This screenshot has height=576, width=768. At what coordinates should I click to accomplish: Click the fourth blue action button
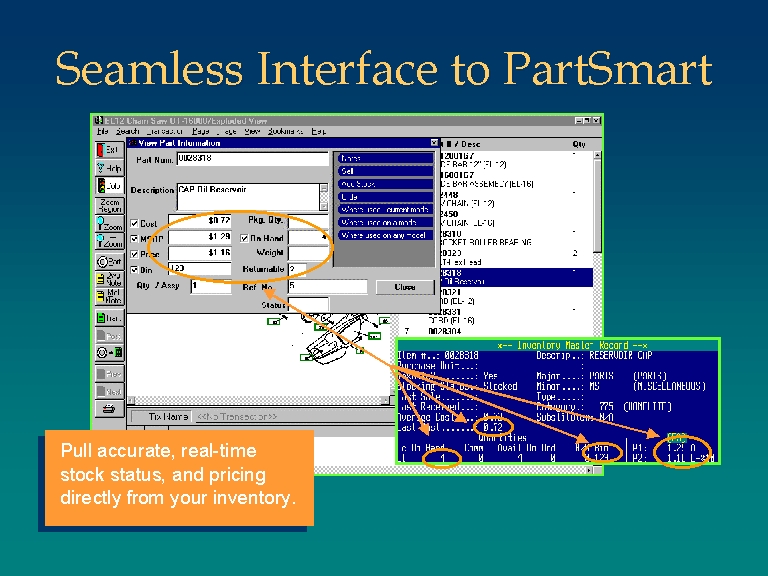click(x=385, y=197)
